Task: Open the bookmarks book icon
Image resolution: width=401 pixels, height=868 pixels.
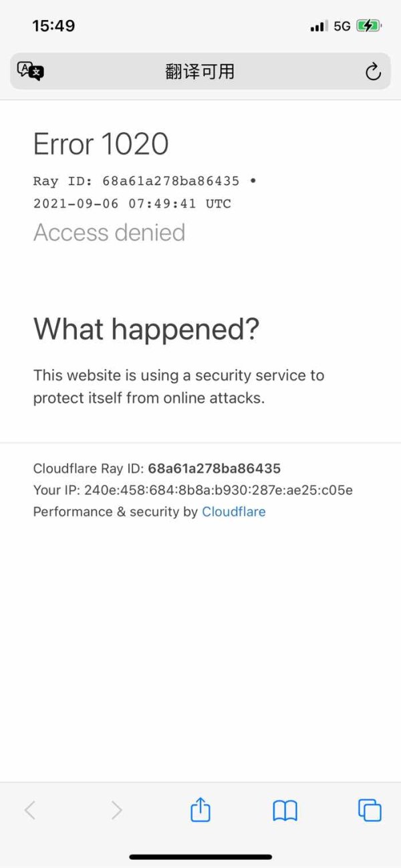Action: (285, 810)
